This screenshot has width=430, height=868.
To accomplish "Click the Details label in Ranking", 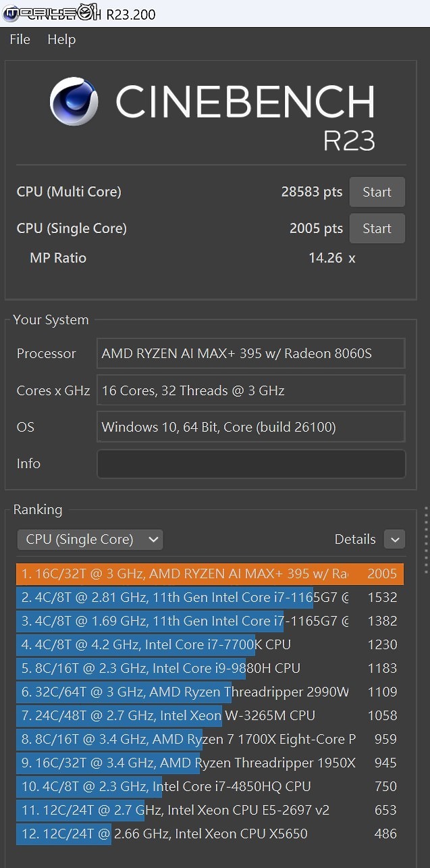I will (x=355, y=539).
